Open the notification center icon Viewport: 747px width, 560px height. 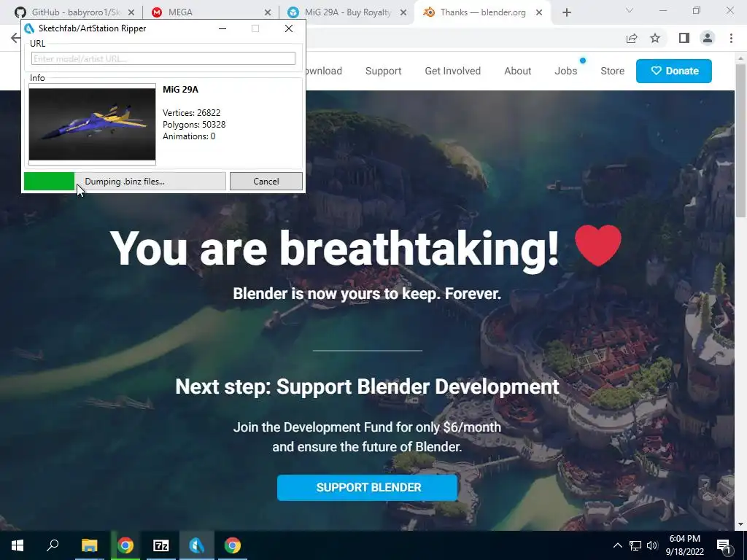coord(724,545)
